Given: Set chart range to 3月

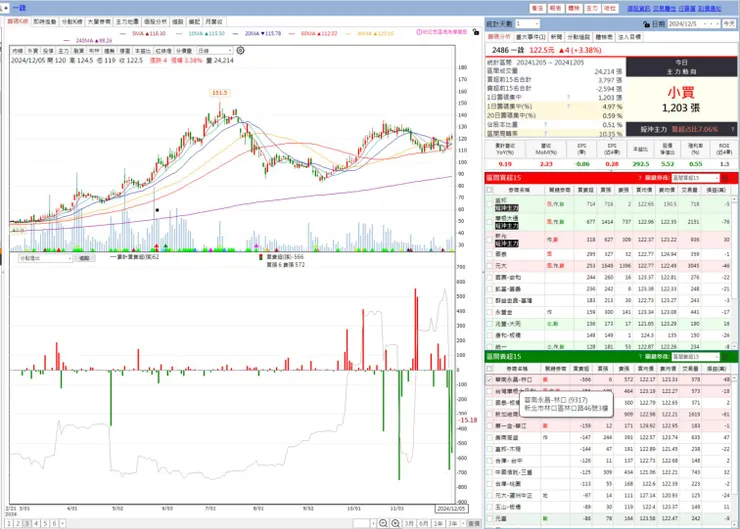Looking at the screenshot, I should click(409, 523).
